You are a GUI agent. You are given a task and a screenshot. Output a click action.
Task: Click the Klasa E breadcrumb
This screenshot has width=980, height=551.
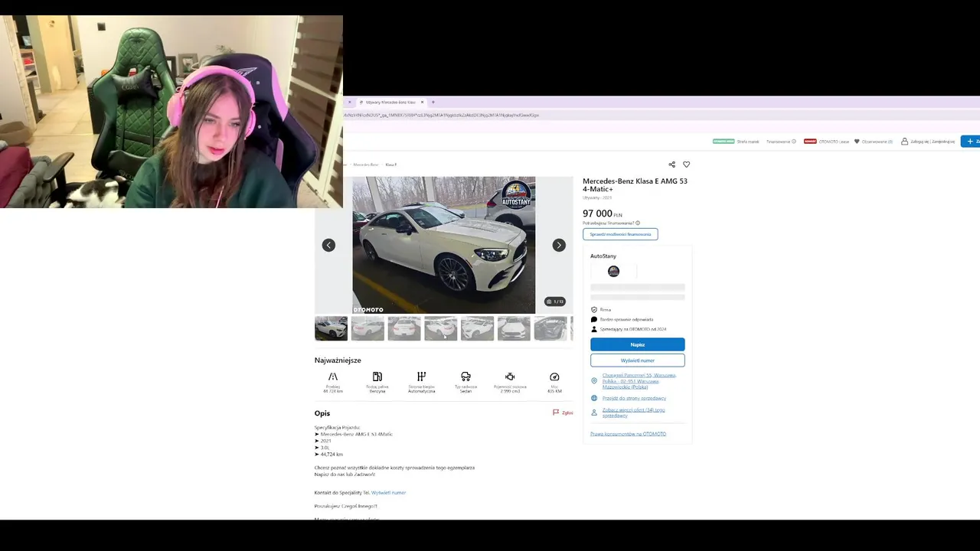(391, 165)
